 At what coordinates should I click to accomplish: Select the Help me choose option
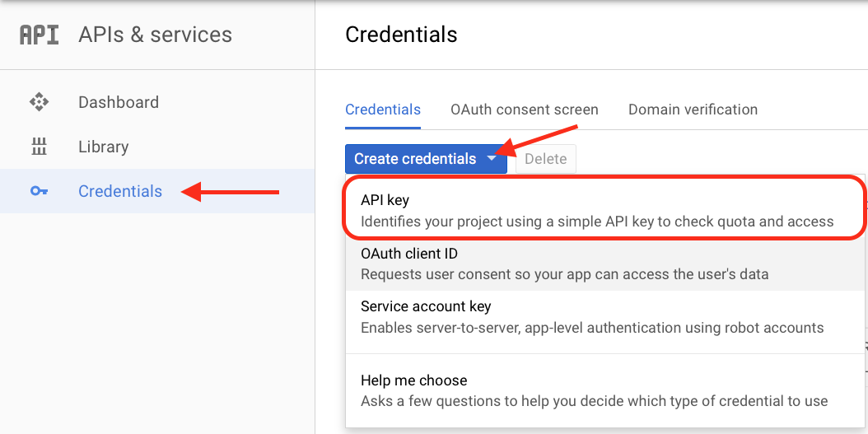(x=414, y=380)
